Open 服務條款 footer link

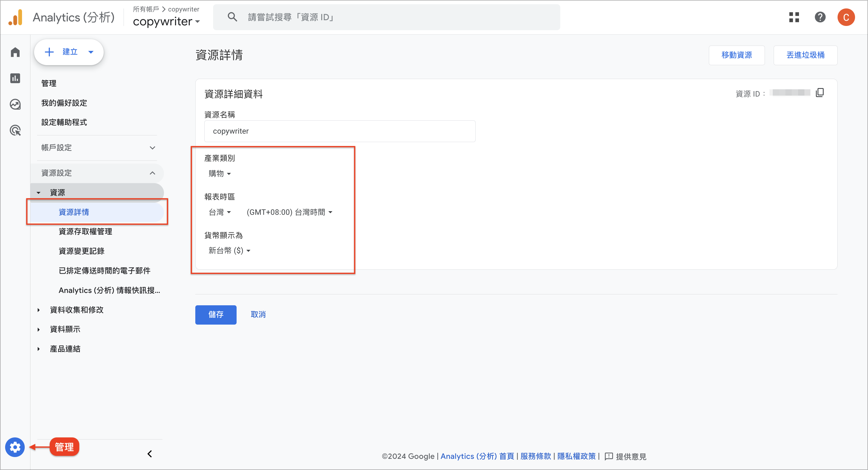pyautogui.click(x=536, y=456)
